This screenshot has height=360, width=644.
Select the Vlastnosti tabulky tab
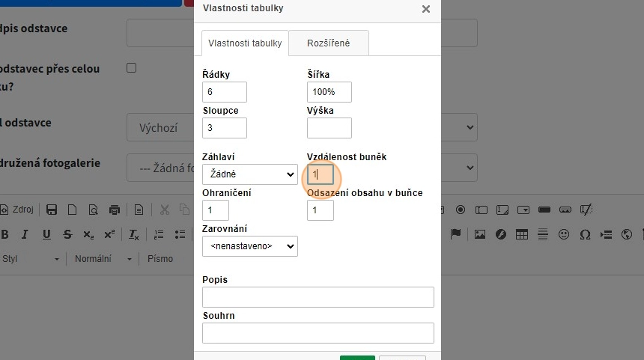coord(245,43)
